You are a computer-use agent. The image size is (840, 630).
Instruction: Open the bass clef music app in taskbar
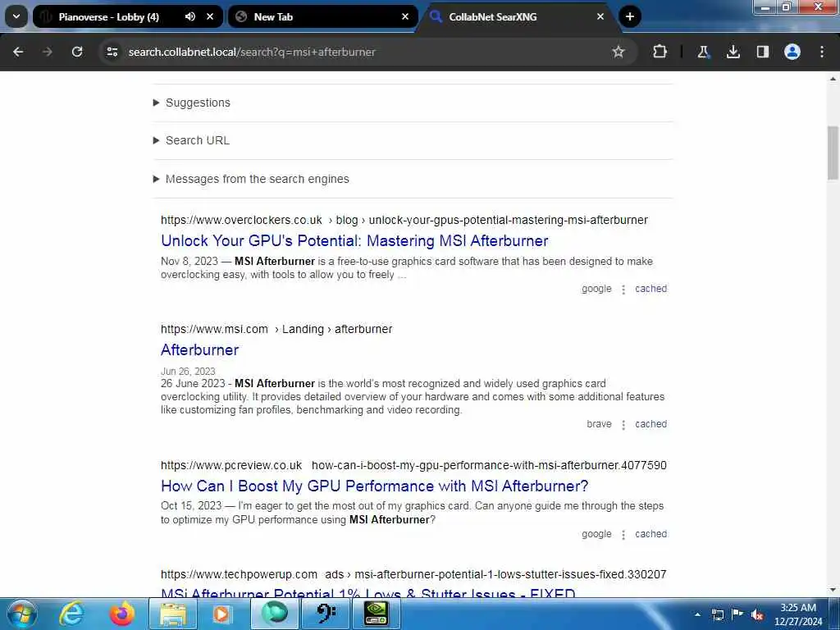click(x=326, y=614)
